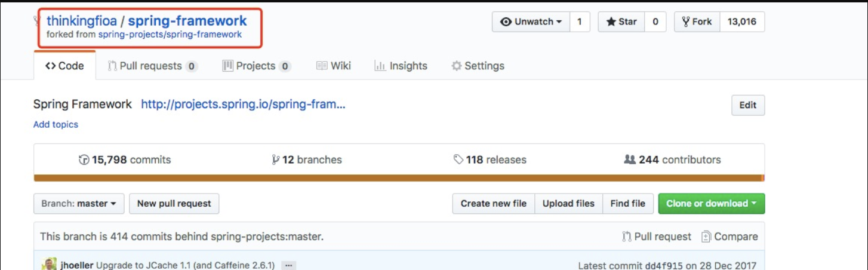Open the thinkingfioa user profile link

82,21
